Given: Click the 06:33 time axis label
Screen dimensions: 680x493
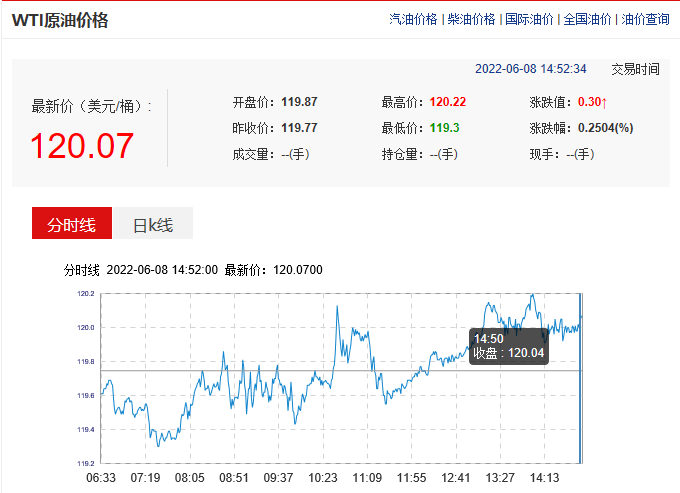Looking at the screenshot, I should coord(101,478).
